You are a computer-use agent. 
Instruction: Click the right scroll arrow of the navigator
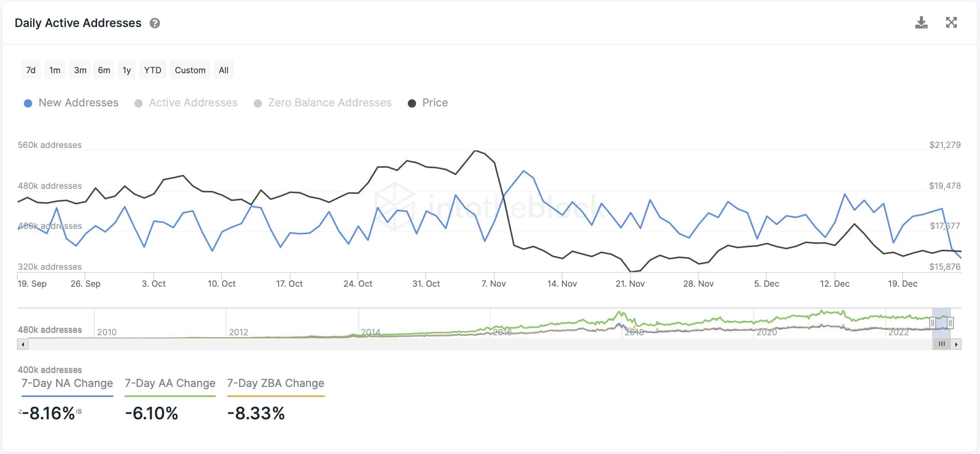[956, 344]
